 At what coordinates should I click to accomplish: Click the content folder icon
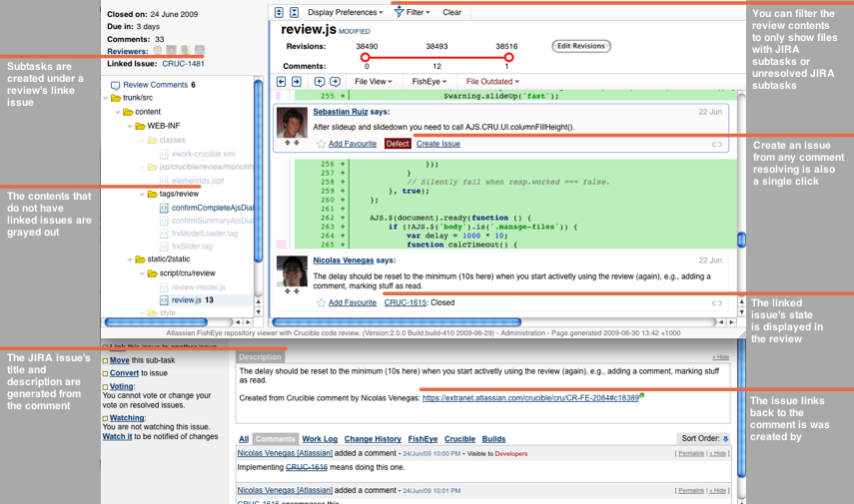click(128, 112)
